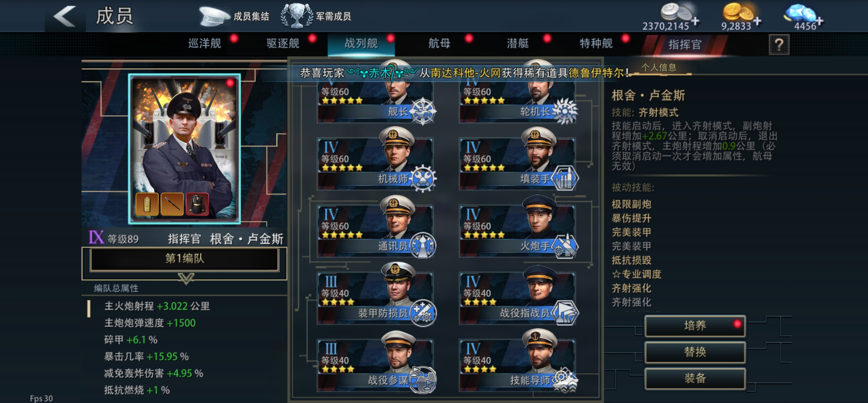The width and height of the screenshot is (868, 403).
Task: Click the chevron below 第1编队
Action: click(x=186, y=279)
